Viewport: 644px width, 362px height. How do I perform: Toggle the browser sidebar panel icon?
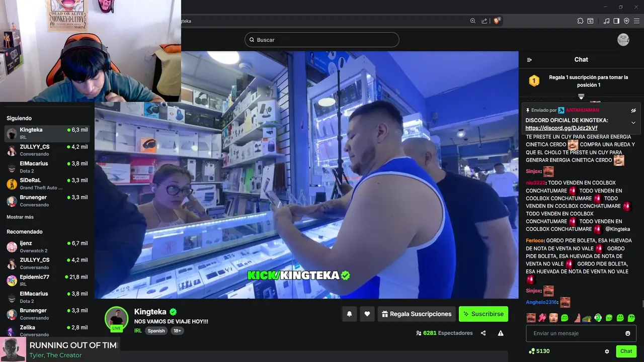click(616, 21)
